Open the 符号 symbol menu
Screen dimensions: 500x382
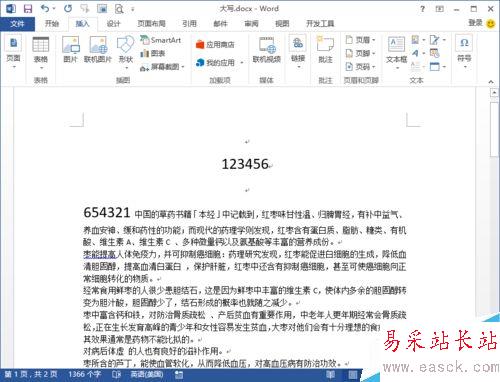click(x=464, y=52)
